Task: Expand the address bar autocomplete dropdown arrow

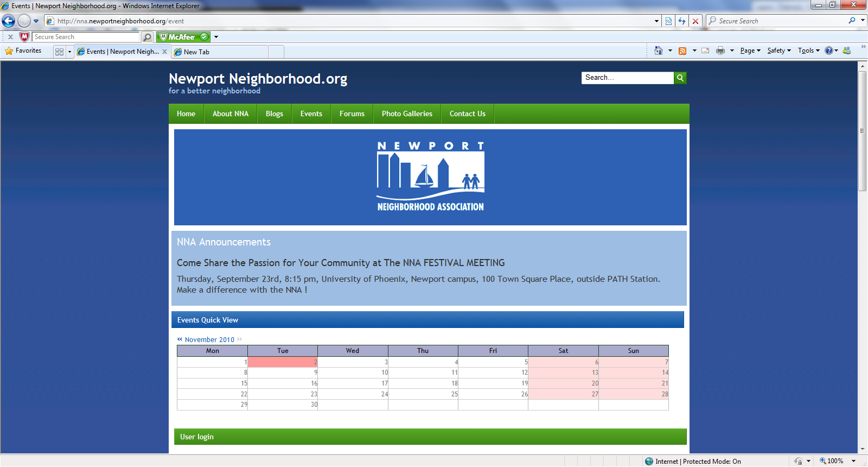Action: pyautogui.click(x=656, y=21)
